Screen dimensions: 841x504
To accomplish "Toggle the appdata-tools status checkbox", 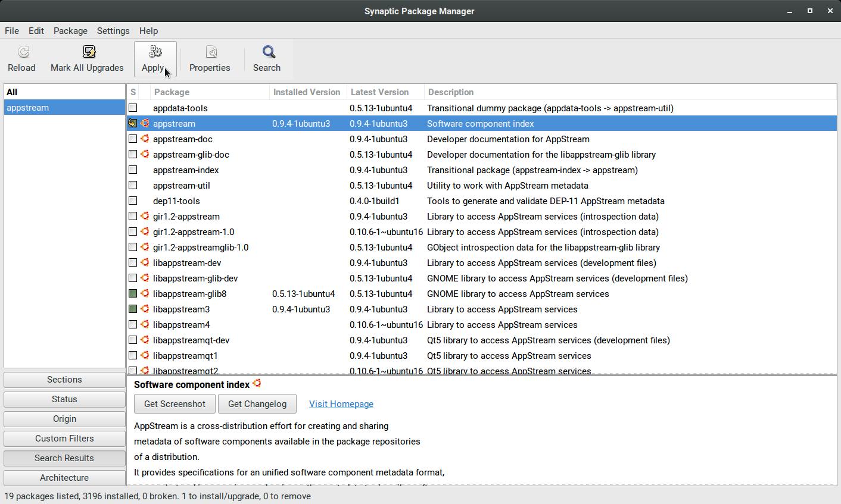I will coord(133,108).
